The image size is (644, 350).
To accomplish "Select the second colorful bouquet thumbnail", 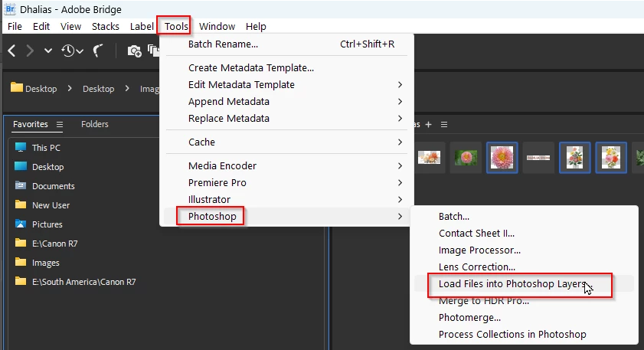I will click(x=611, y=157).
